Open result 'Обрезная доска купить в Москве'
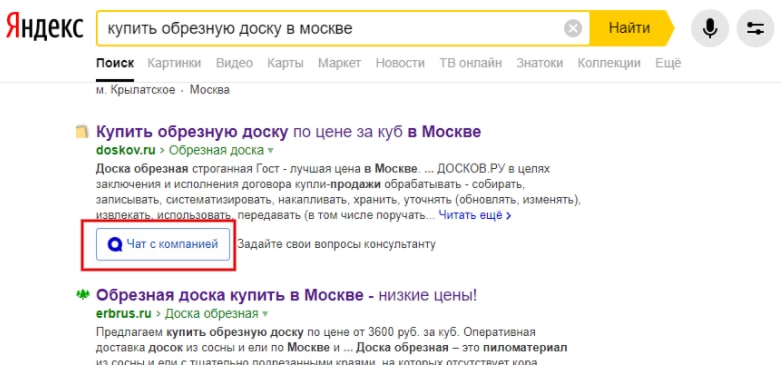 click(x=286, y=295)
